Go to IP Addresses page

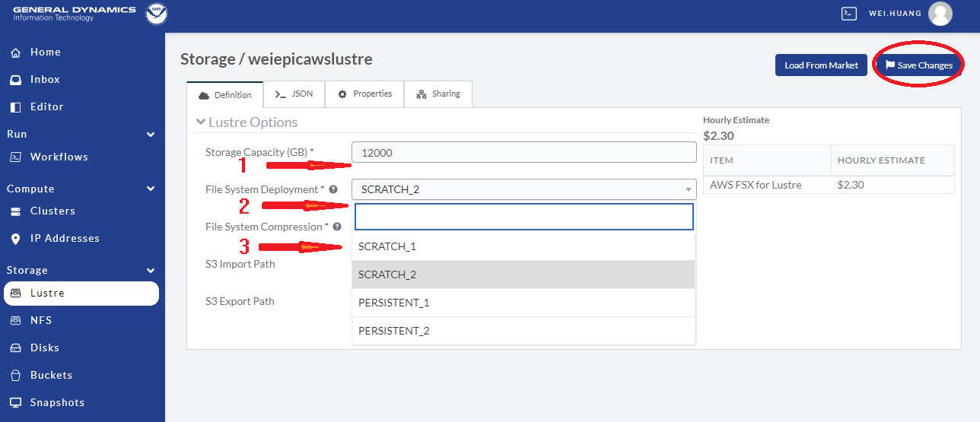[65, 239]
